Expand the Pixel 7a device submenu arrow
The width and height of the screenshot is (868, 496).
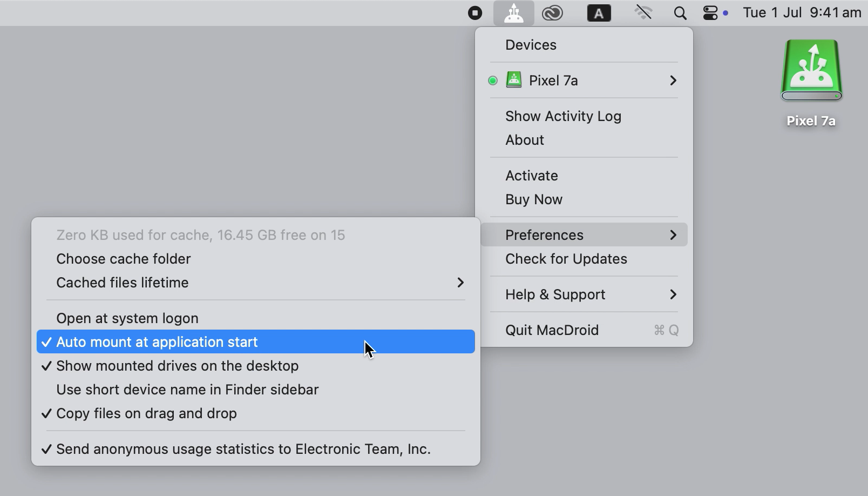click(x=673, y=81)
